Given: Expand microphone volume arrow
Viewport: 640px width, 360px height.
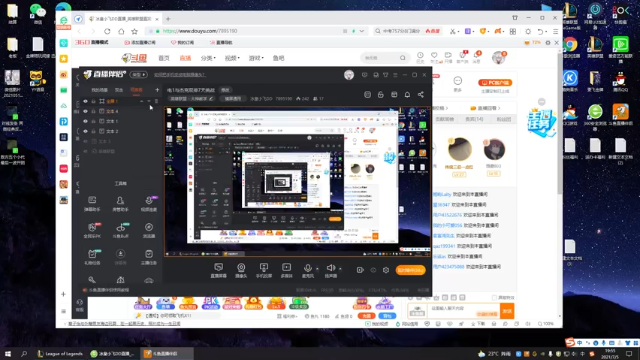Looking at the screenshot, I should [317, 269].
